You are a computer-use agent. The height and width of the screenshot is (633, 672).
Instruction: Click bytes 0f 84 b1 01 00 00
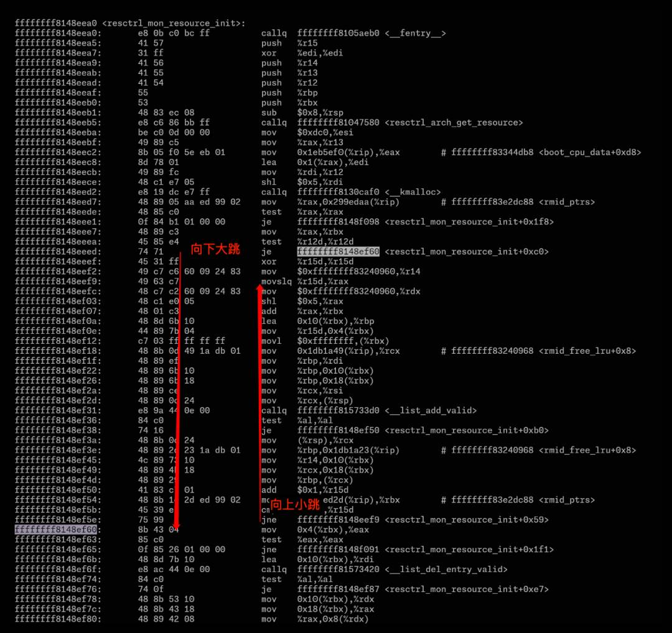tap(182, 221)
